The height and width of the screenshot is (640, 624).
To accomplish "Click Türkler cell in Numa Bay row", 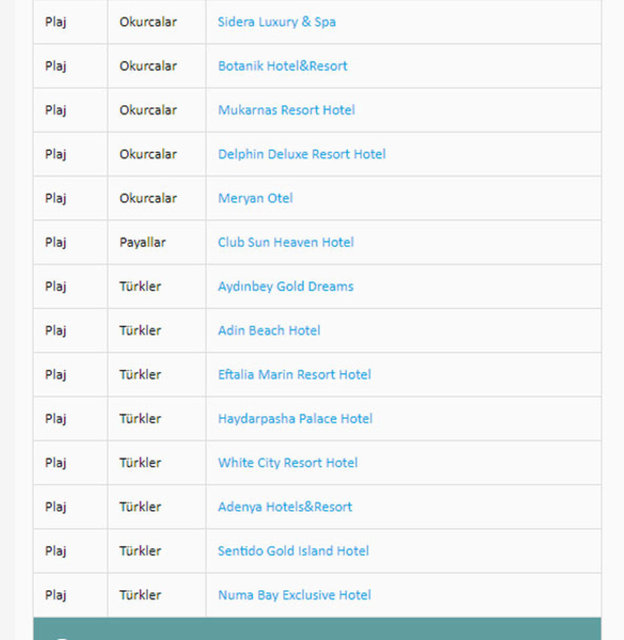I will coord(140,594).
